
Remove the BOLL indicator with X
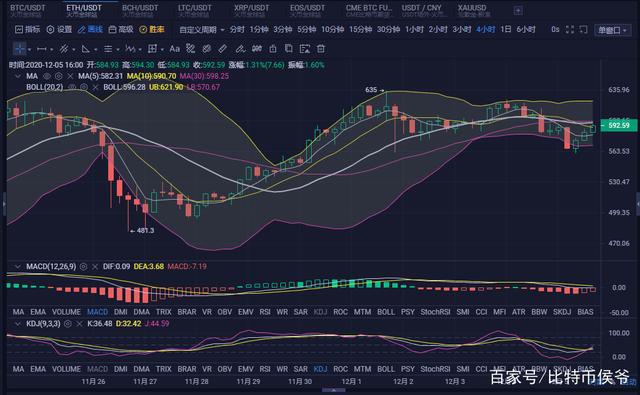95,87
